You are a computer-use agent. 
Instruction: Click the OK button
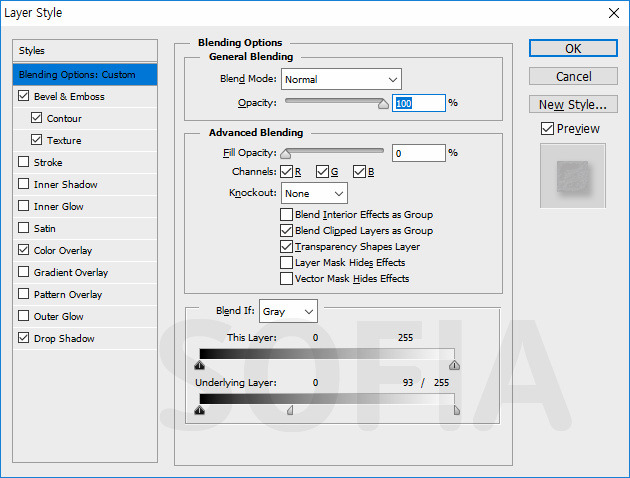573,48
